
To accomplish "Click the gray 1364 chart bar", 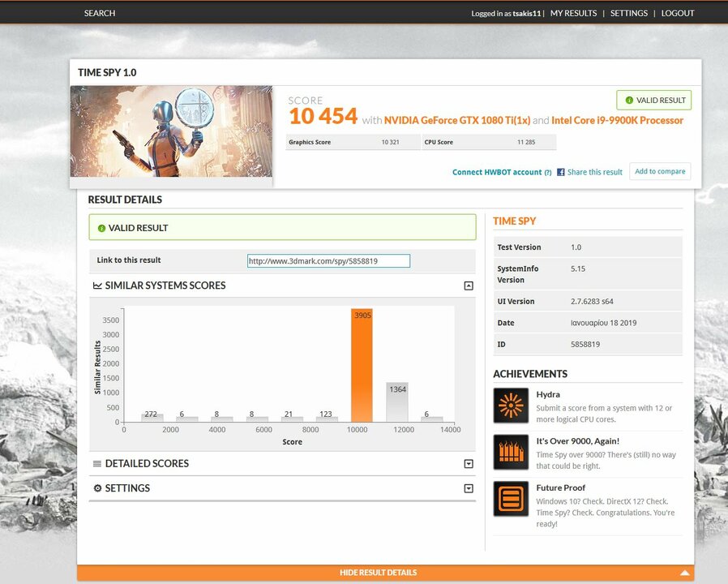I will coord(397,401).
